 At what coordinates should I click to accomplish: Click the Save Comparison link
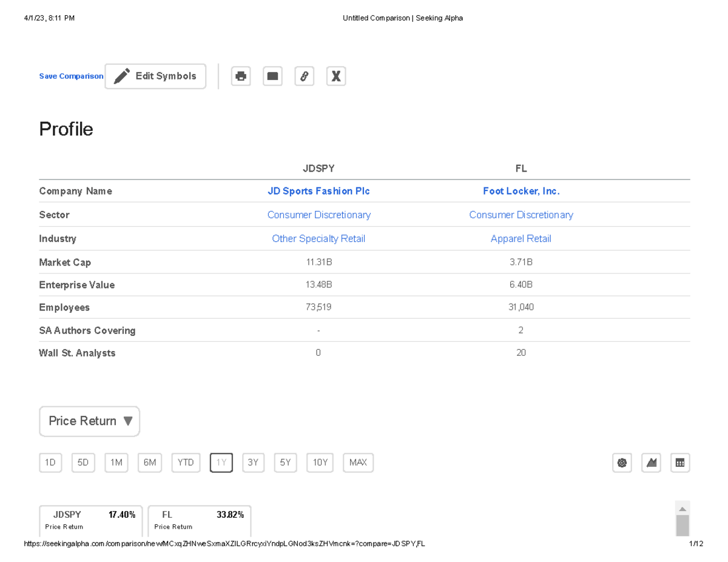[x=71, y=76]
